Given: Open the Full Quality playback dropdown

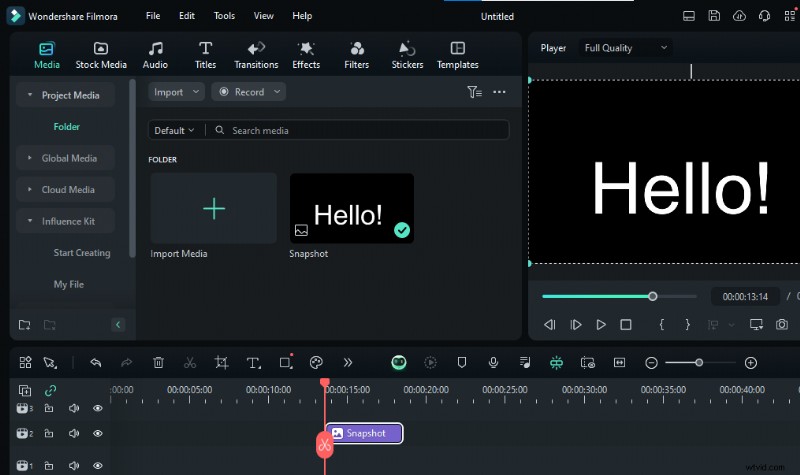Looking at the screenshot, I should (x=626, y=48).
